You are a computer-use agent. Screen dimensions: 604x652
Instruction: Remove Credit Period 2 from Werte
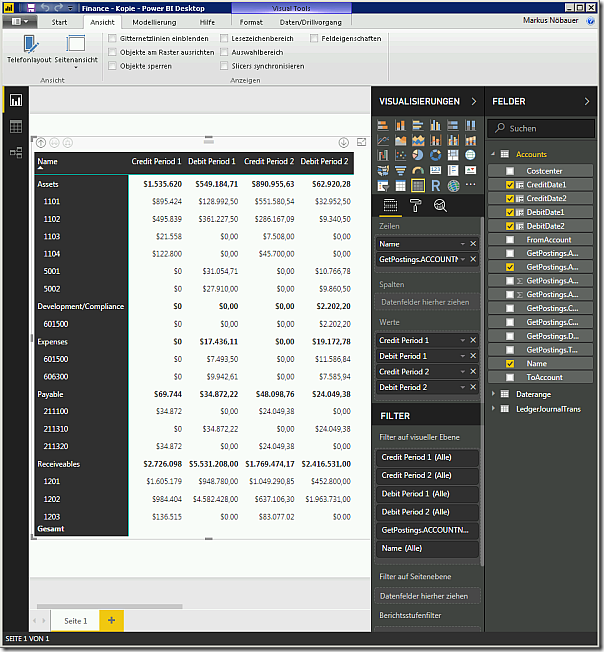pos(473,371)
